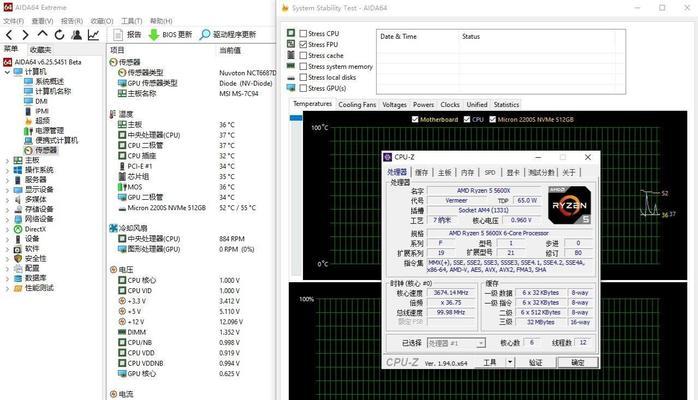Open BIOS 更新 from the toolbar
698x400 pixels.
tap(170, 35)
